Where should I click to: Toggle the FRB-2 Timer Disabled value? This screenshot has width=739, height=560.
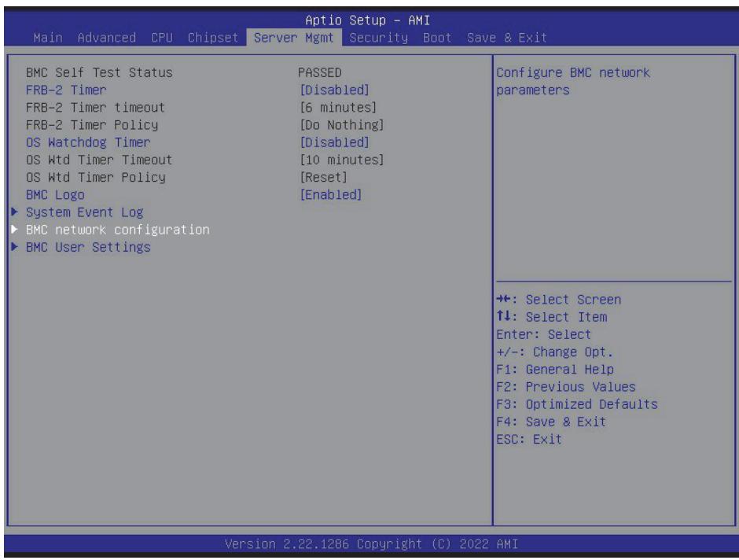pos(334,90)
